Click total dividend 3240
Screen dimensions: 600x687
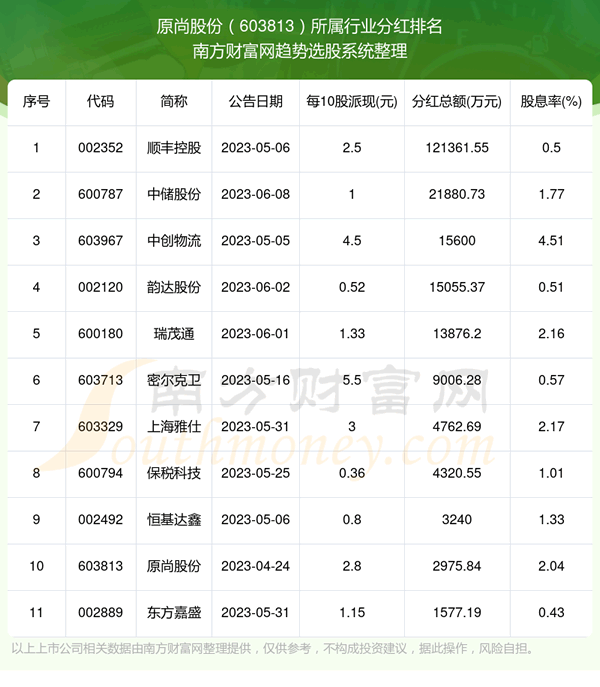click(457, 519)
